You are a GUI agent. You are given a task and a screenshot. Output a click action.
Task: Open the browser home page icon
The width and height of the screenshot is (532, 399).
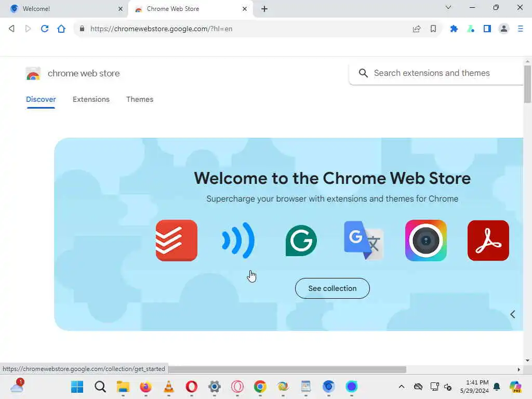coord(61,29)
